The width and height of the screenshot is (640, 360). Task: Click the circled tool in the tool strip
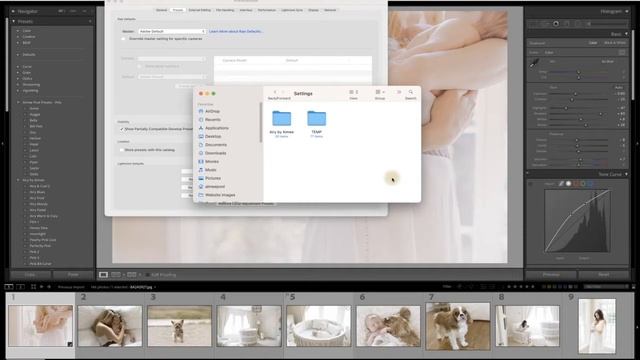(556, 24)
